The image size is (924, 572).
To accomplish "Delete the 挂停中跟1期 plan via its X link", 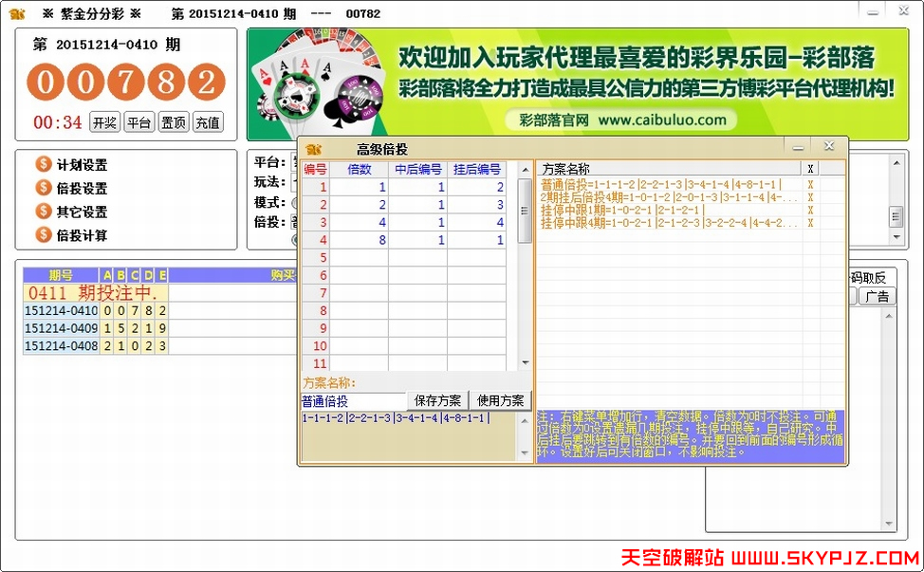I will point(810,209).
